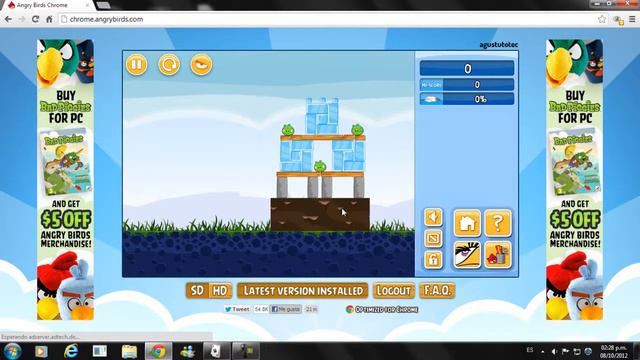Click the agustutotec username
Viewport: 640px width, 360px height.
coord(499,44)
